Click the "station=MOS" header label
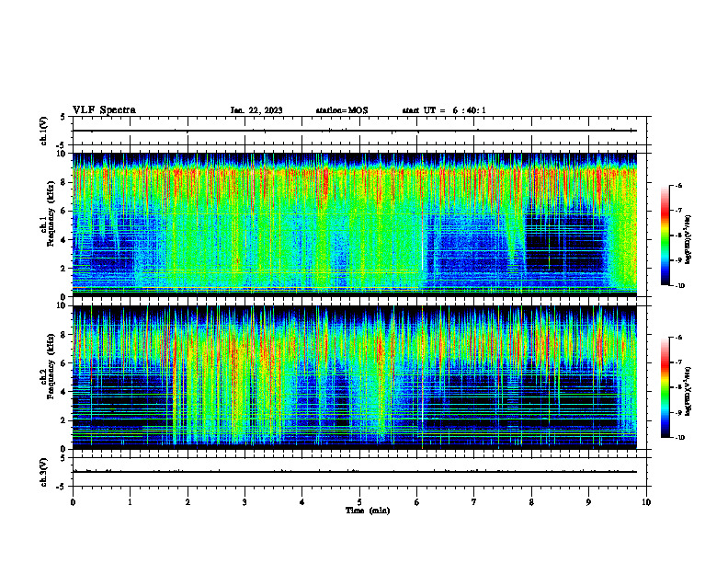Viewport: 728px width, 563px height. [x=342, y=110]
